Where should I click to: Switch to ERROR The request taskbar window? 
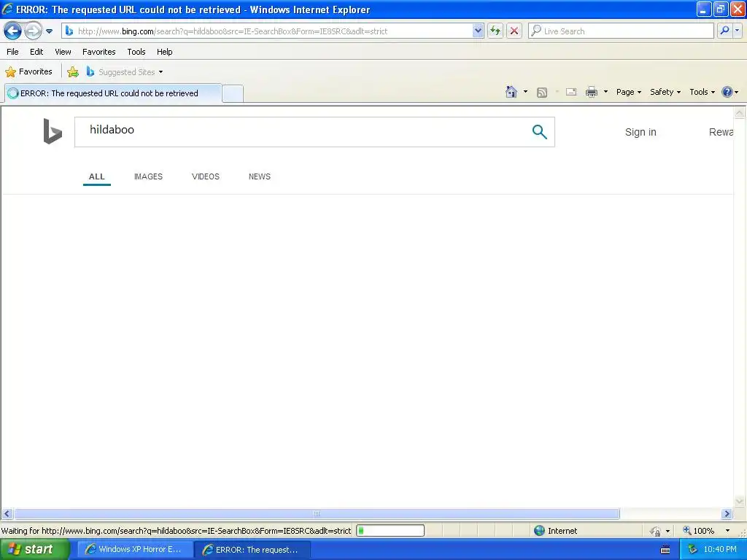[252, 550]
